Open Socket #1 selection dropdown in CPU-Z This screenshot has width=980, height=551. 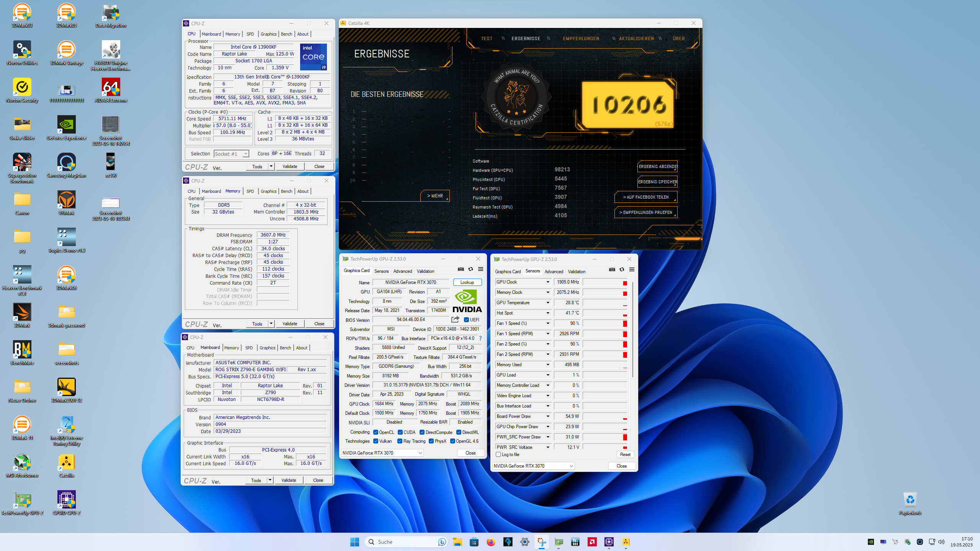pyautogui.click(x=231, y=154)
